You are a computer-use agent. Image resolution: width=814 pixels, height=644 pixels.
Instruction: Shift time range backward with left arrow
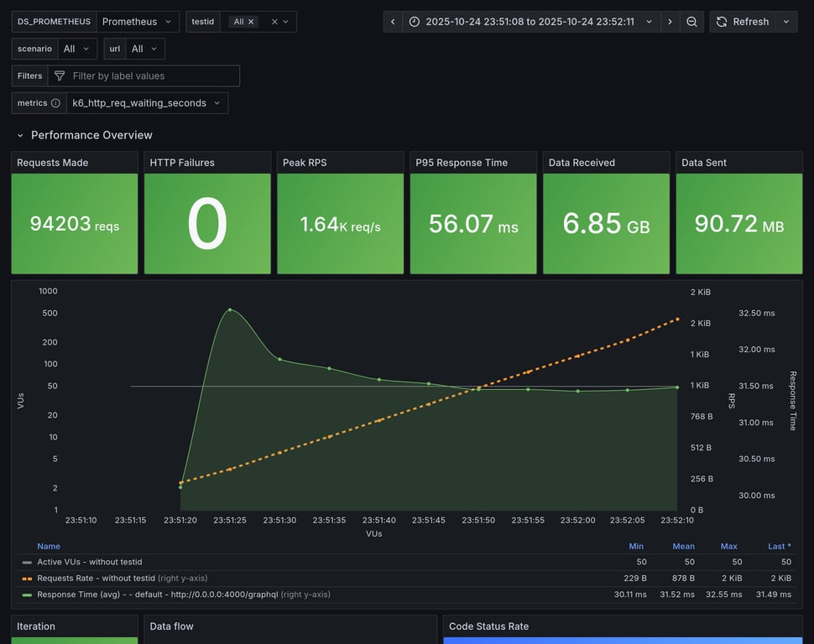[x=393, y=22]
